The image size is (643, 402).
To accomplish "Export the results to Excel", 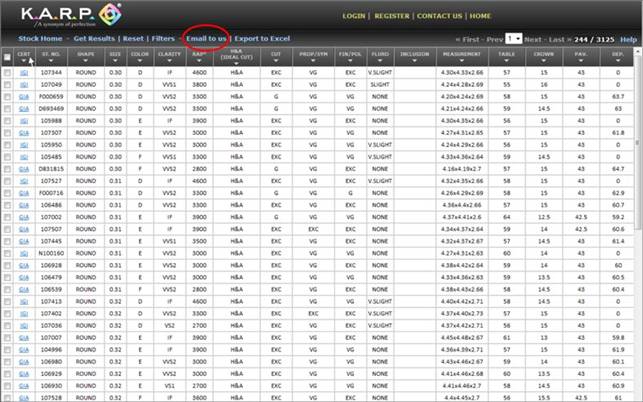I will pyautogui.click(x=268, y=38).
